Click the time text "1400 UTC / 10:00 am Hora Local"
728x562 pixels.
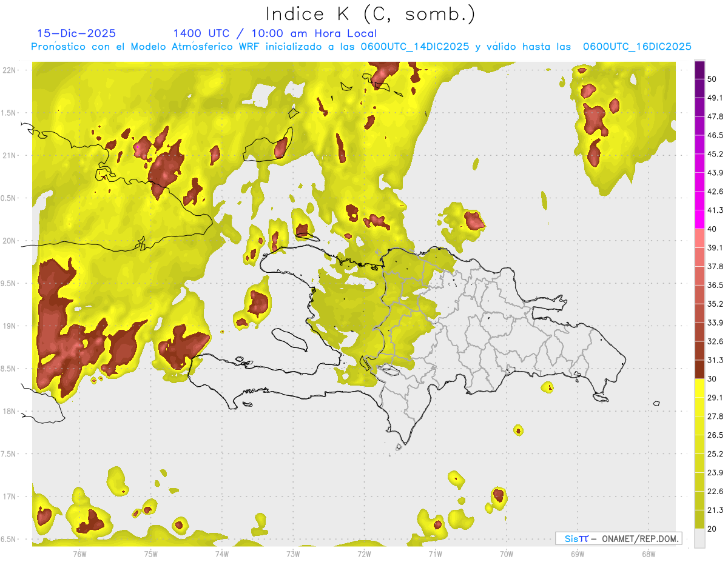pyautogui.click(x=275, y=34)
